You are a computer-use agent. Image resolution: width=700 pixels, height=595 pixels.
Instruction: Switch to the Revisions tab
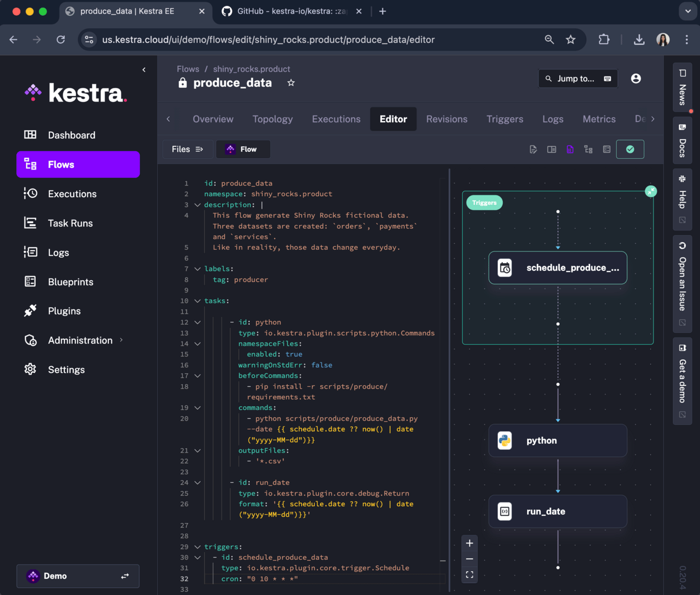(x=446, y=119)
